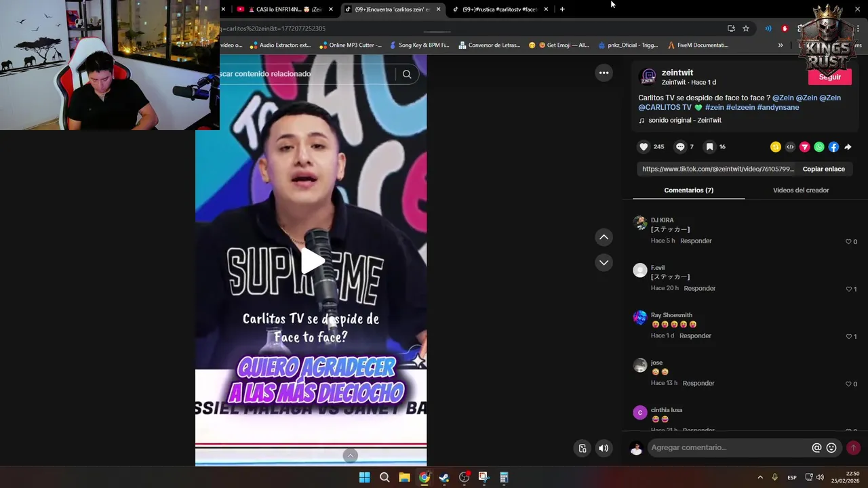Share the video to Facebook
The width and height of the screenshot is (868, 488).
coord(833,147)
